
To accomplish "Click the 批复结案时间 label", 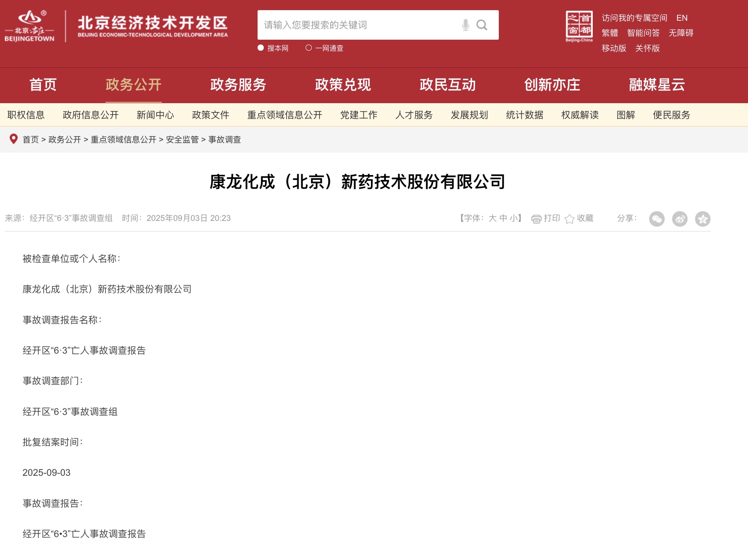I will point(52,442).
